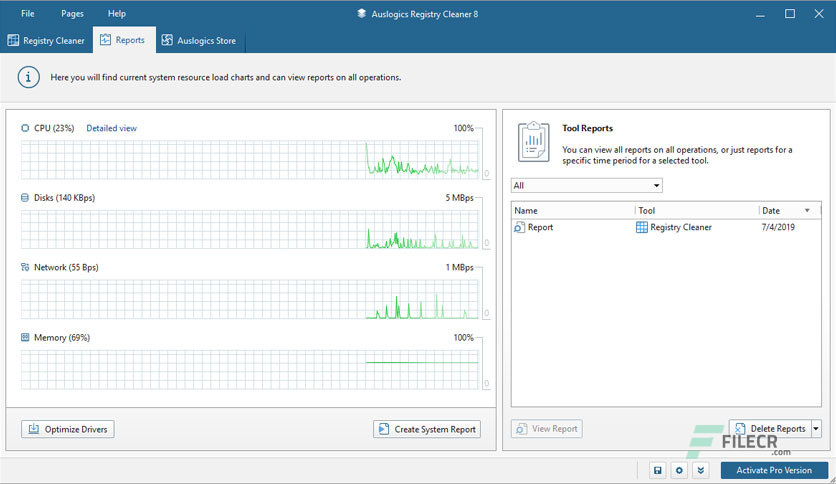The height and width of the screenshot is (484, 836).
Task: Click the Memory icon beside Memory (69%)
Action: tap(25, 337)
